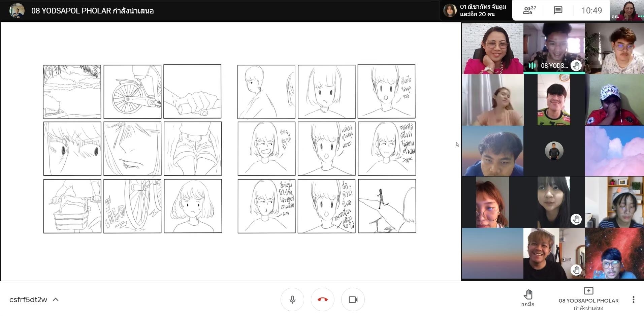644x316 pixels.
Task: Toggle the microphone button
Action: (x=292, y=299)
